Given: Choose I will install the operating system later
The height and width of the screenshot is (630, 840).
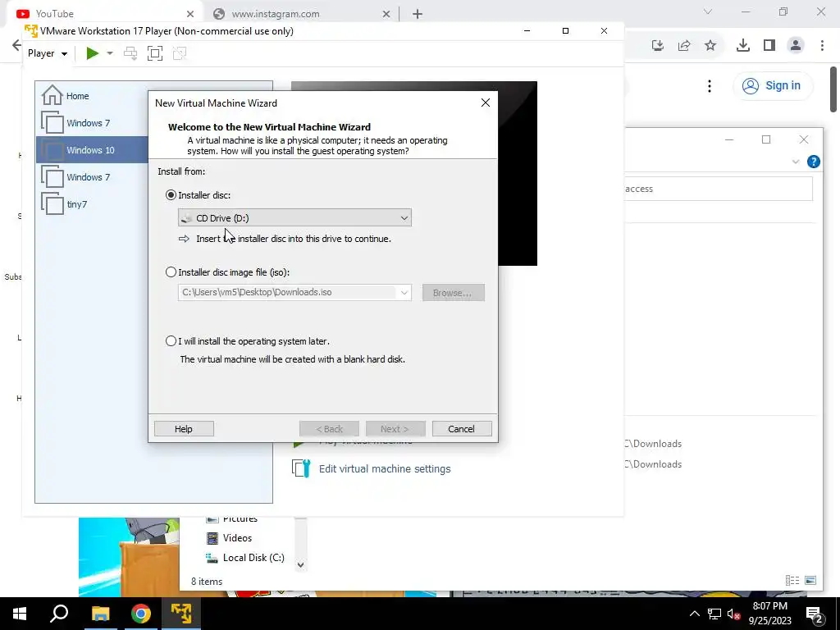Looking at the screenshot, I should coord(171,340).
